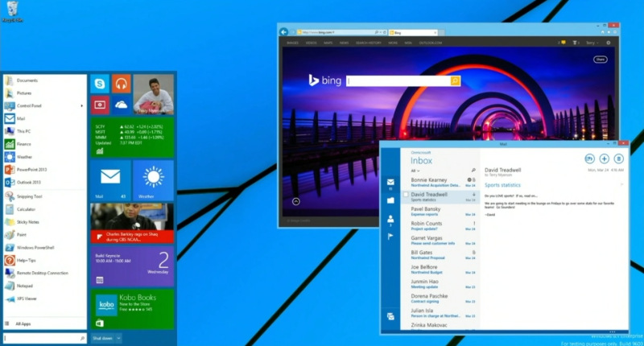Open the All filter dropdown in Inbox
Viewport: 644px width, 346px height.
pyautogui.click(x=415, y=171)
